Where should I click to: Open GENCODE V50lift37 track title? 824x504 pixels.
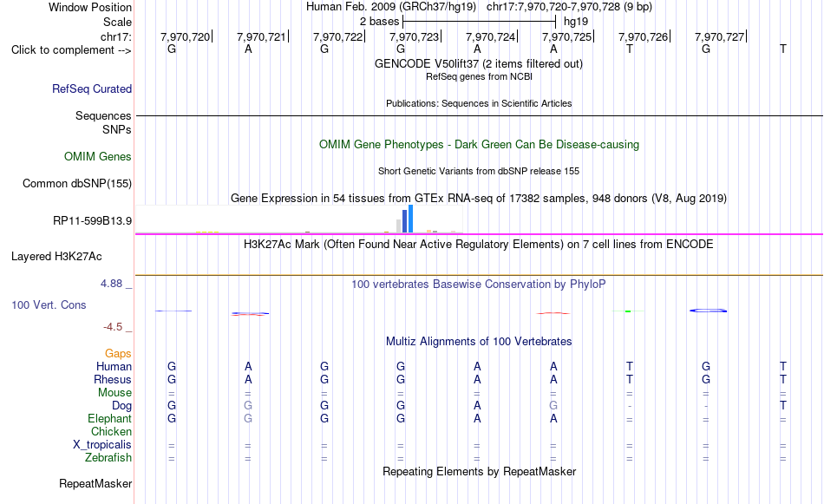(x=479, y=64)
